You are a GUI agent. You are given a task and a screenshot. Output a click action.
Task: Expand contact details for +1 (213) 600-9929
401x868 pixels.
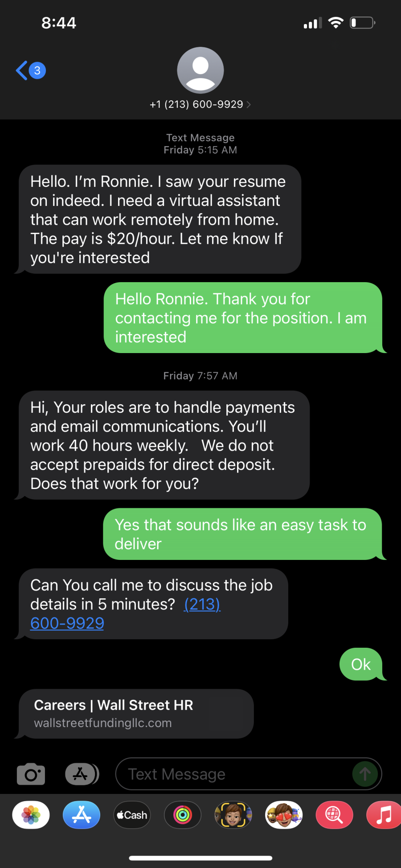click(x=200, y=104)
